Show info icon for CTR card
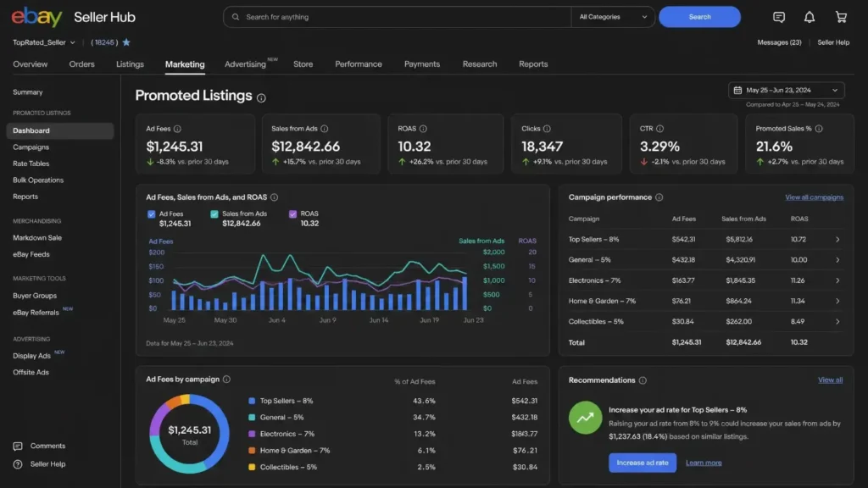Image resolution: width=868 pixels, height=488 pixels. [x=659, y=129]
